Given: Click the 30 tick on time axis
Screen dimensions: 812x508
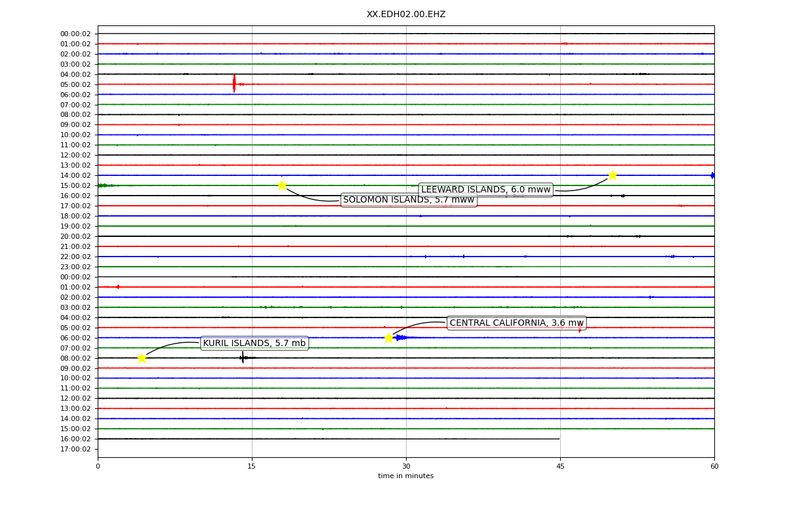Looking at the screenshot, I should point(406,467).
